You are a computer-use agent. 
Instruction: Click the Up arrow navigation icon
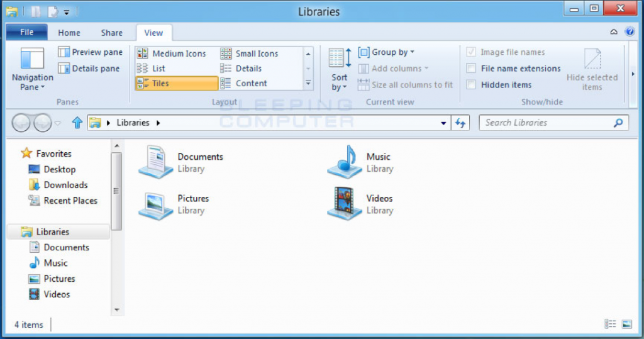pos(77,123)
